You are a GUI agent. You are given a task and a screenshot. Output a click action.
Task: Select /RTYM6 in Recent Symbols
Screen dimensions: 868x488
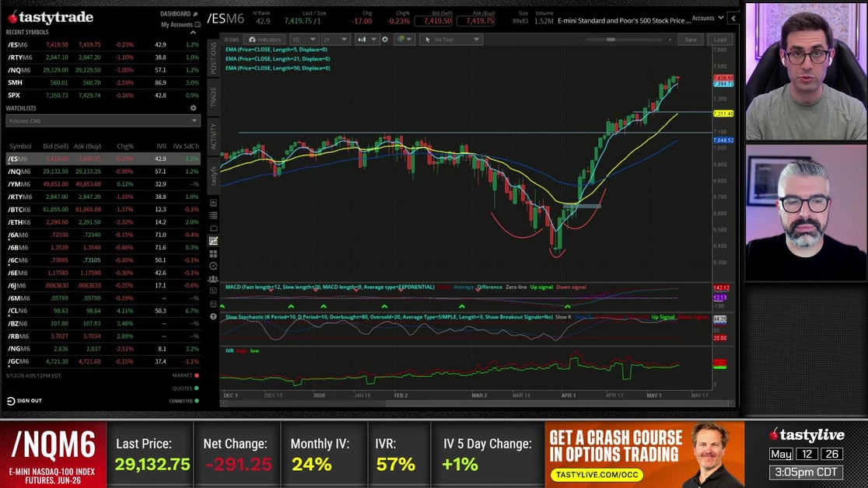click(x=103, y=57)
